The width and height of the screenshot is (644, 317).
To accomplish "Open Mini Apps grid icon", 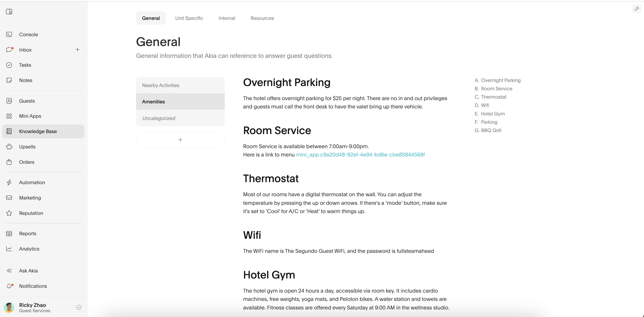I will [9, 116].
